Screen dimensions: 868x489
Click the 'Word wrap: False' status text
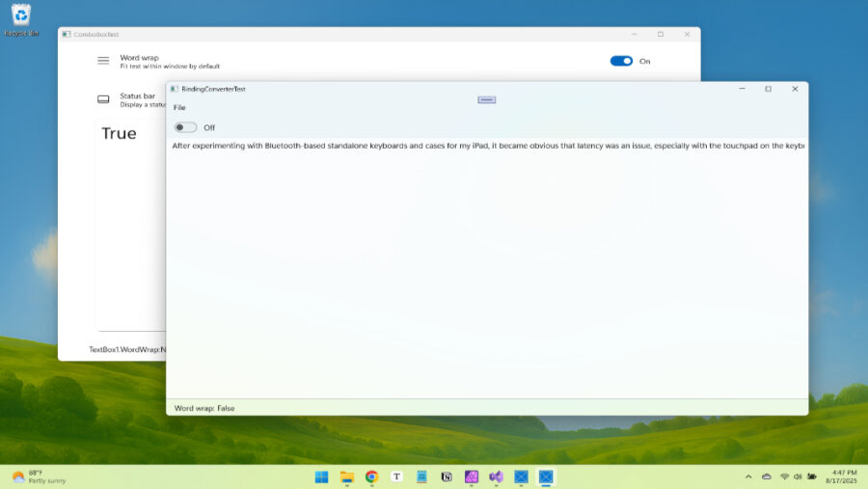(204, 408)
